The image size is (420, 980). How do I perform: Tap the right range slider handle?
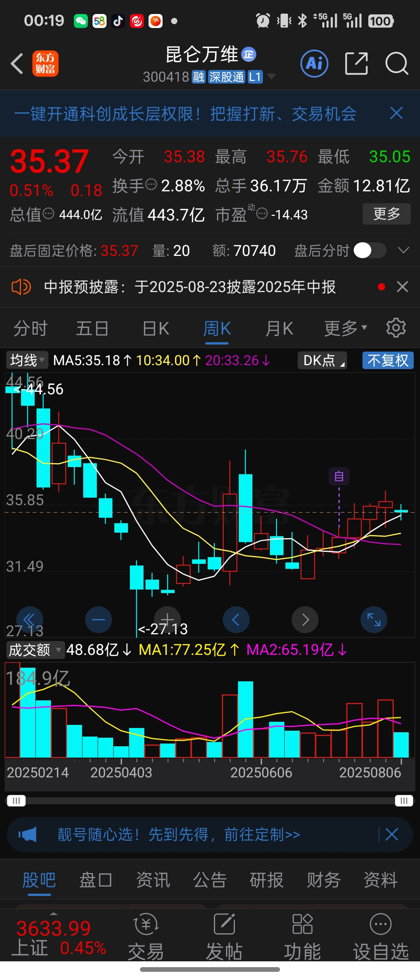[x=404, y=801]
